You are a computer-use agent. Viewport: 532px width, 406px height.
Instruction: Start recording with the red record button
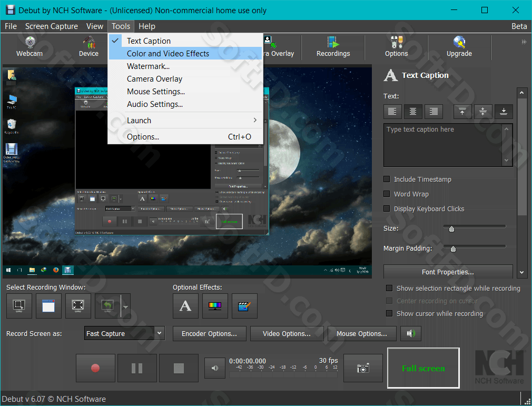[x=95, y=368]
